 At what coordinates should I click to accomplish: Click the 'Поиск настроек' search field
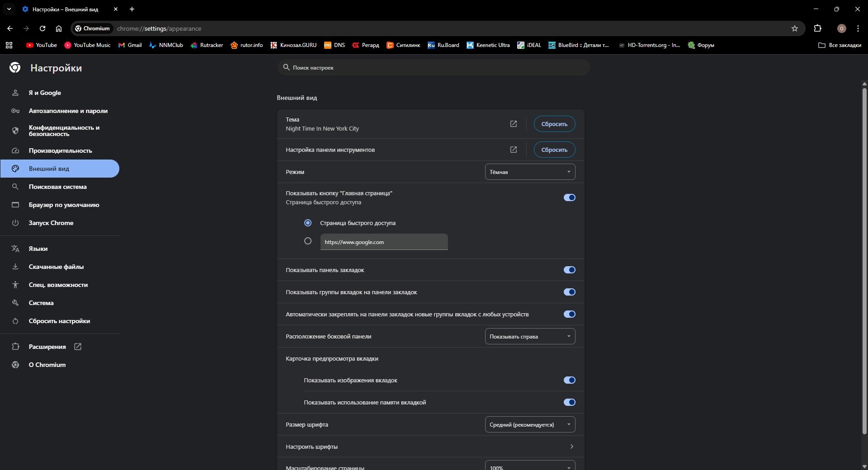pyautogui.click(x=434, y=68)
